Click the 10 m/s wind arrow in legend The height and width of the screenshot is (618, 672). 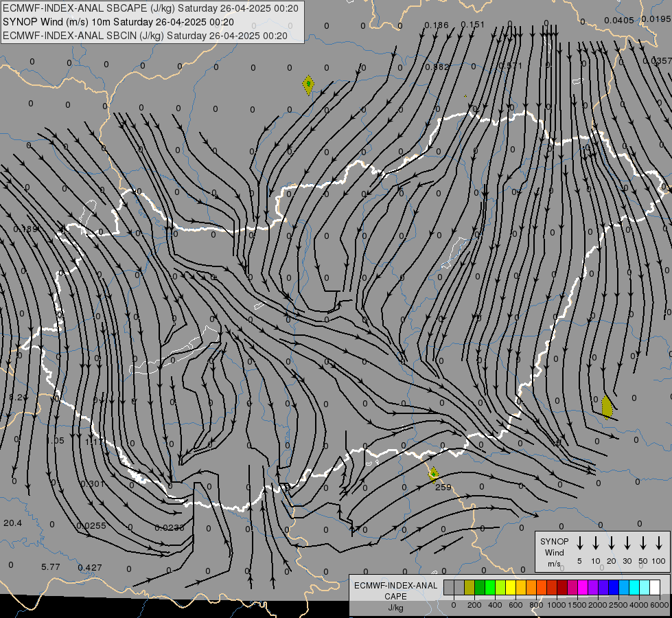595,543
